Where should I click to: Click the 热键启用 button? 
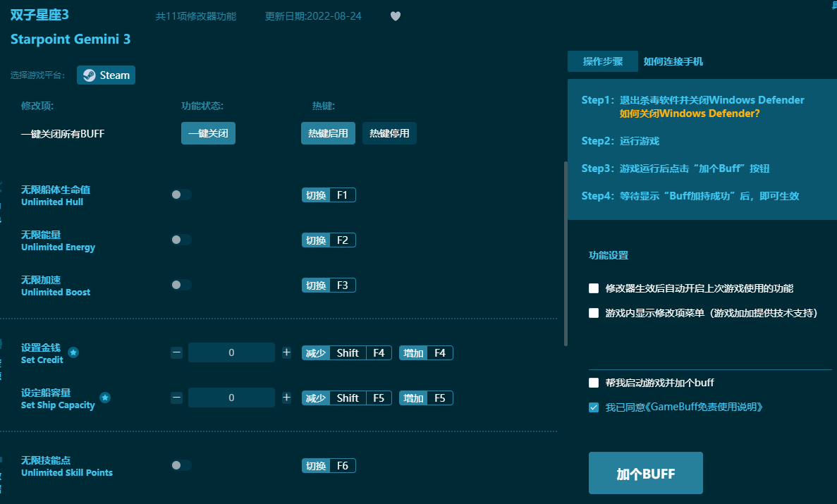328,133
